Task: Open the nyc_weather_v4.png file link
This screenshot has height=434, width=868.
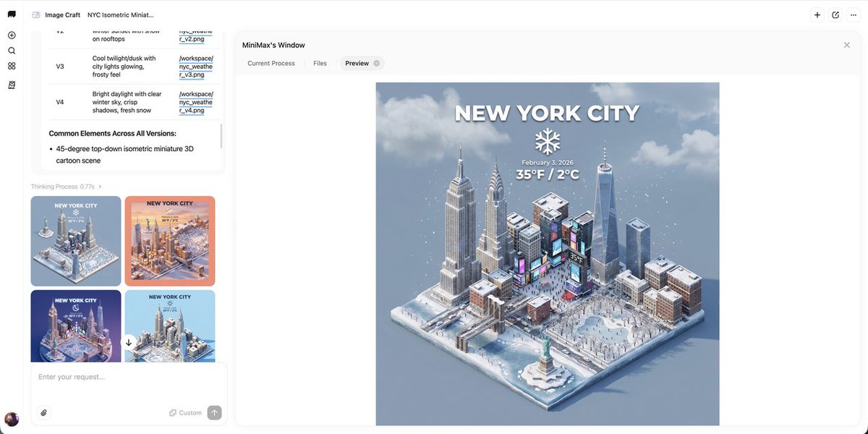Action: (196, 102)
